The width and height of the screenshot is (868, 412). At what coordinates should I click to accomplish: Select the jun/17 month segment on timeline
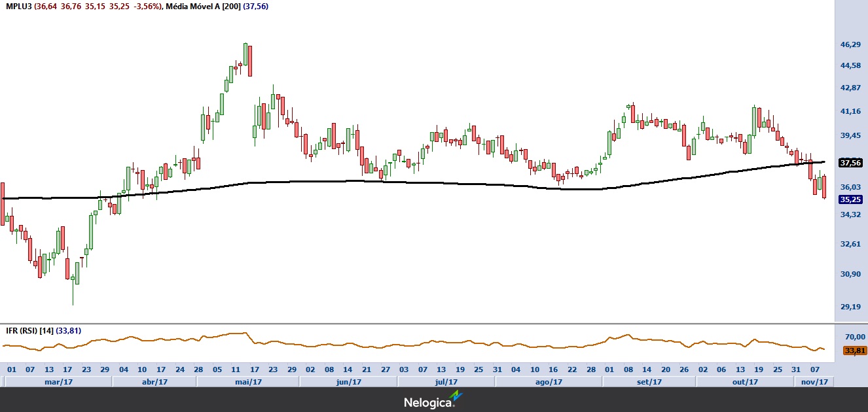(x=348, y=382)
